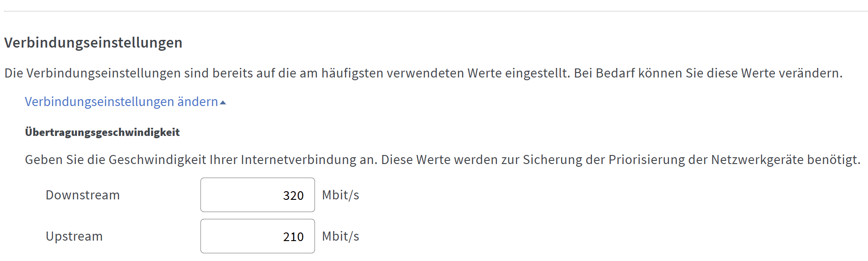Click the horizontal divider line at top
The width and height of the screenshot is (868, 261).
434,11
